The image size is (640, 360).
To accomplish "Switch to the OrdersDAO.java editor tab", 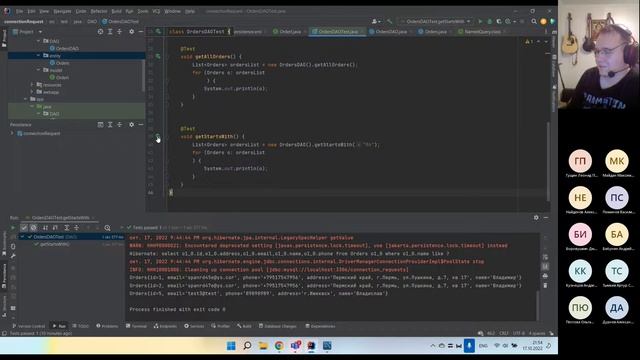I will pos(391,31).
